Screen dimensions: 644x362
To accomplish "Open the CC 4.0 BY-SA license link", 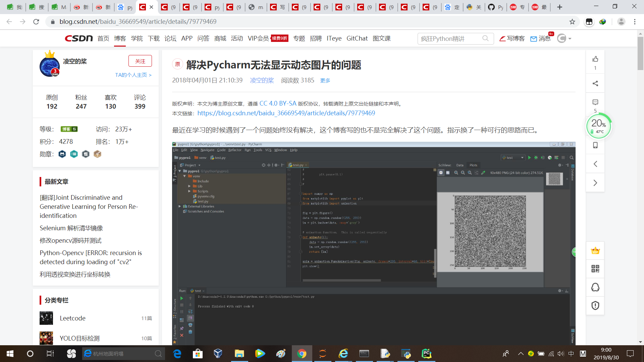I will point(278,104).
